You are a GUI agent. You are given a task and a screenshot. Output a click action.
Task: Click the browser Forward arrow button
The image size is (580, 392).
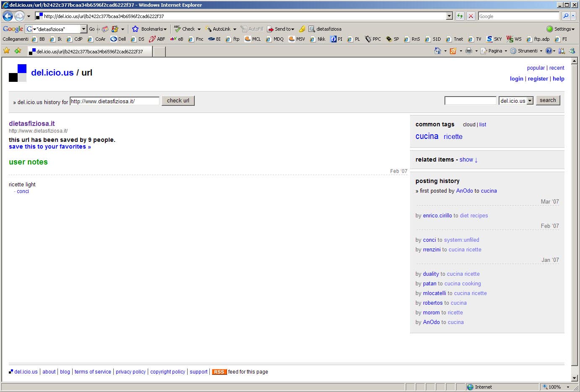pos(19,16)
